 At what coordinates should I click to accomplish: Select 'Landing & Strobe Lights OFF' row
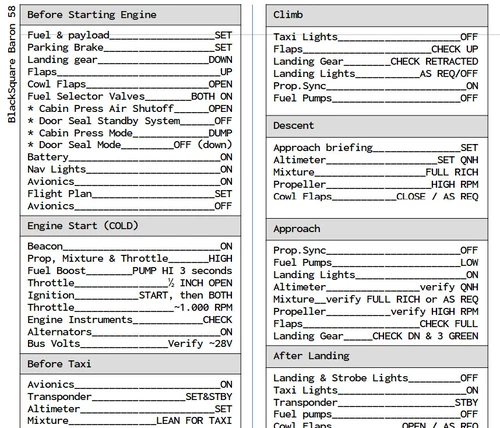point(376,378)
